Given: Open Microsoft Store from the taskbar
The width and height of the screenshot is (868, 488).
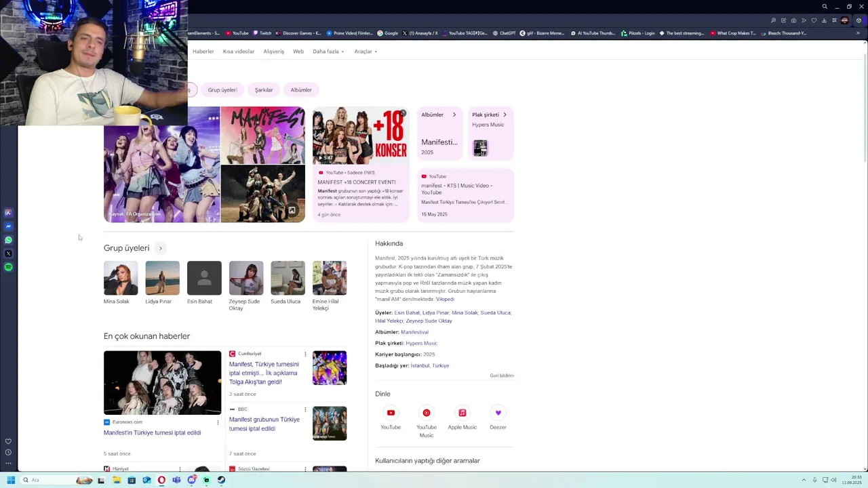Looking at the screenshot, I should point(132,480).
